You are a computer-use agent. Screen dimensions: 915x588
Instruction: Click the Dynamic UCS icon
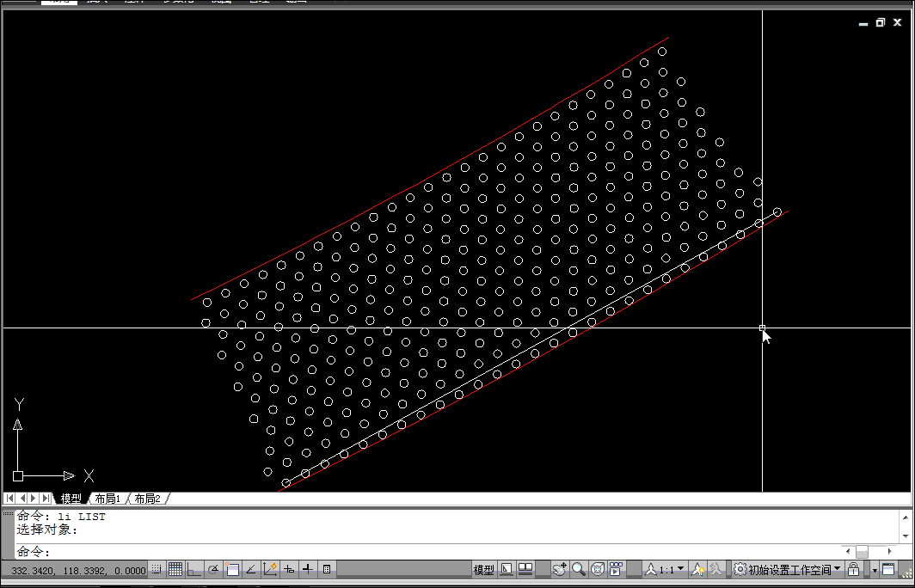pos(270,569)
